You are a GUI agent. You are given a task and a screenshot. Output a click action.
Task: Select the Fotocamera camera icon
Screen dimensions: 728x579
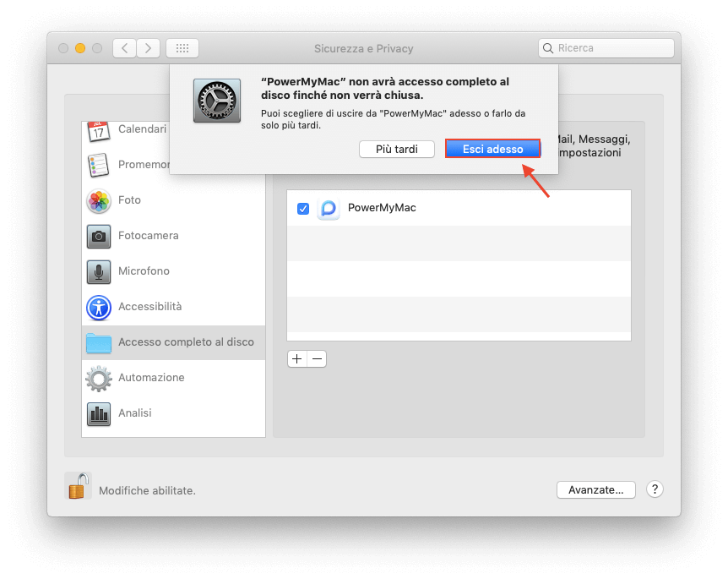[x=99, y=236]
